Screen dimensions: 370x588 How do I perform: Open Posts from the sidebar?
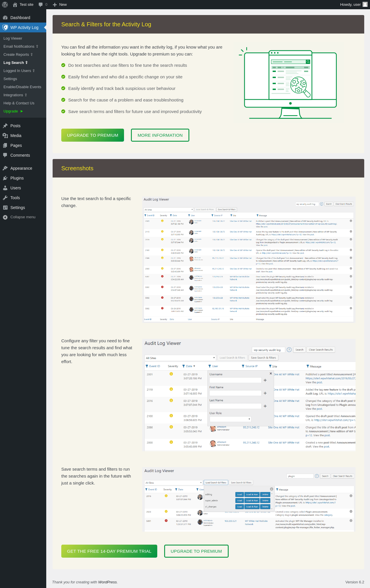23,126
